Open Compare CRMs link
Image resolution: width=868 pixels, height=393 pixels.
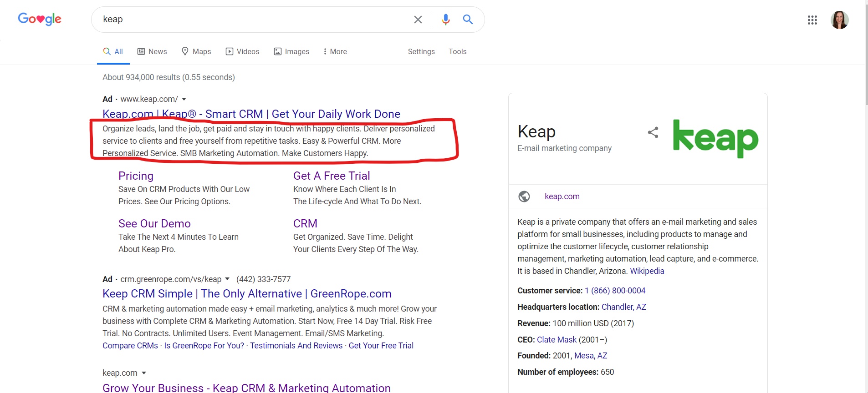pyautogui.click(x=130, y=346)
